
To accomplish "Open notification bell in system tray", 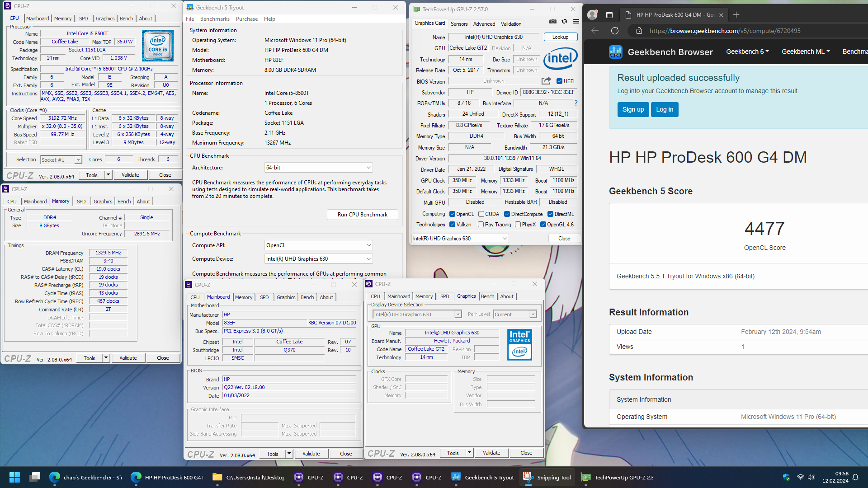I will pyautogui.click(x=855, y=477).
